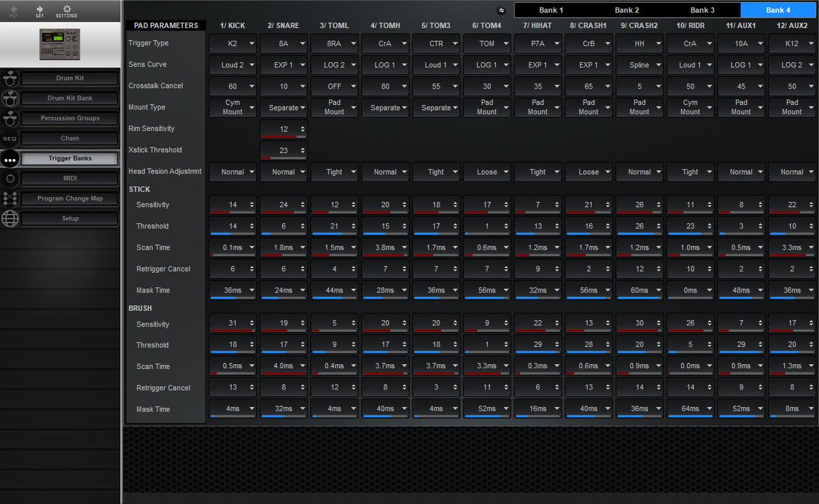The height and width of the screenshot is (504, 819).
Task: Click HIHAT Brush Threshold stepper showing 29
Action: [538, 345]
